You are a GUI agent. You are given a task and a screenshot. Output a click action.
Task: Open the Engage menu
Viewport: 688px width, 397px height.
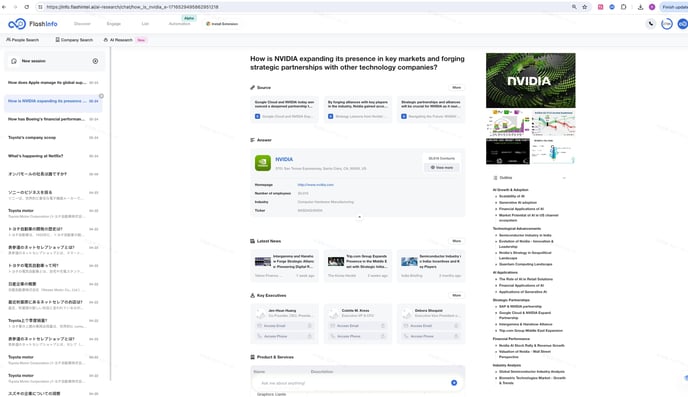(x=114, y=24)
